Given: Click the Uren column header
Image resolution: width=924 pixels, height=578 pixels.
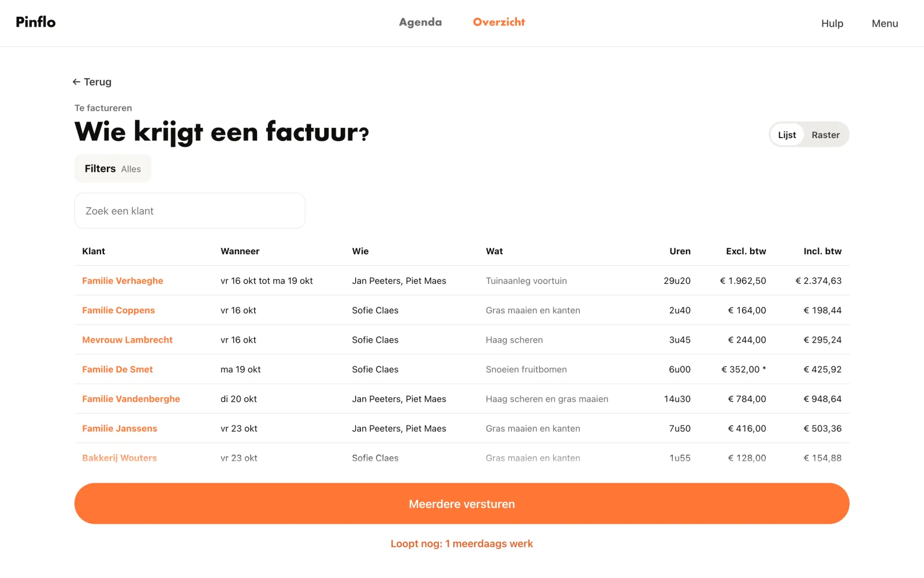Looking at the screenshot, I should coord(680,251).
